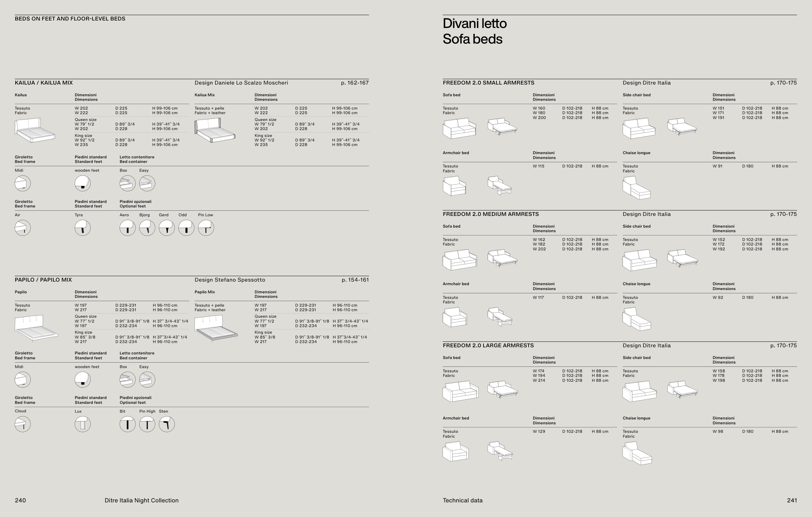Click the Cloud bed frame icon
Viewport: 812px width, 517px height.
click(23, 424)
